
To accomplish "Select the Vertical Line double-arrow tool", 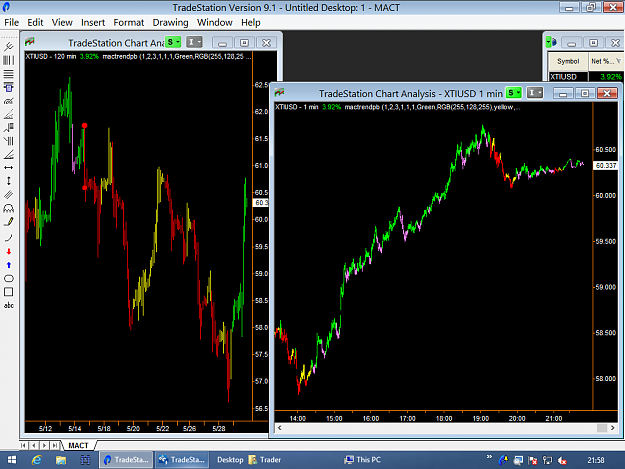I will point(8,181).
